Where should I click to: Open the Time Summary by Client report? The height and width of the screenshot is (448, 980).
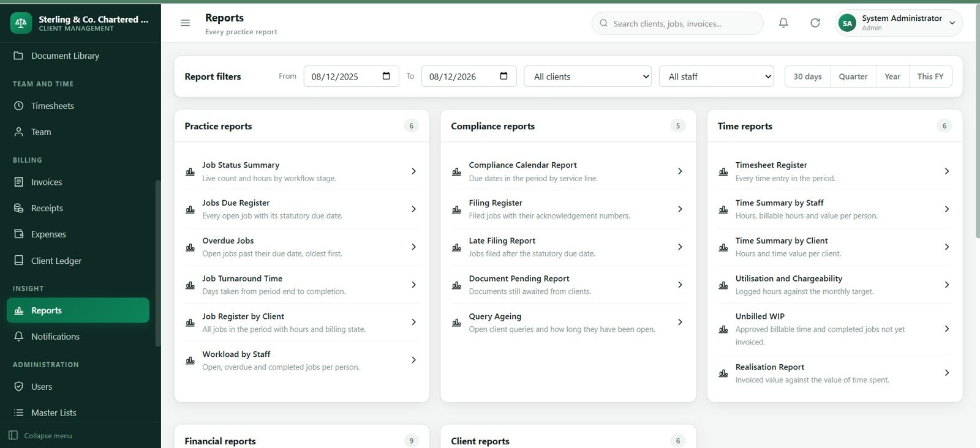coord(835,247)
